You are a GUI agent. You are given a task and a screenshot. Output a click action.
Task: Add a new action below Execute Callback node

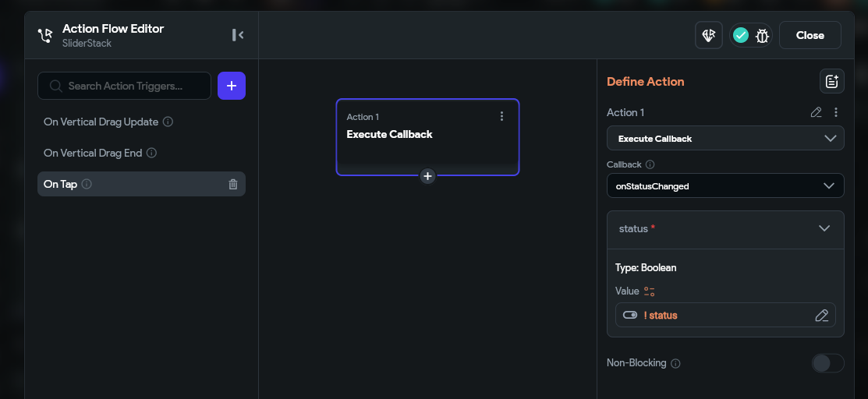click(427, 176)
